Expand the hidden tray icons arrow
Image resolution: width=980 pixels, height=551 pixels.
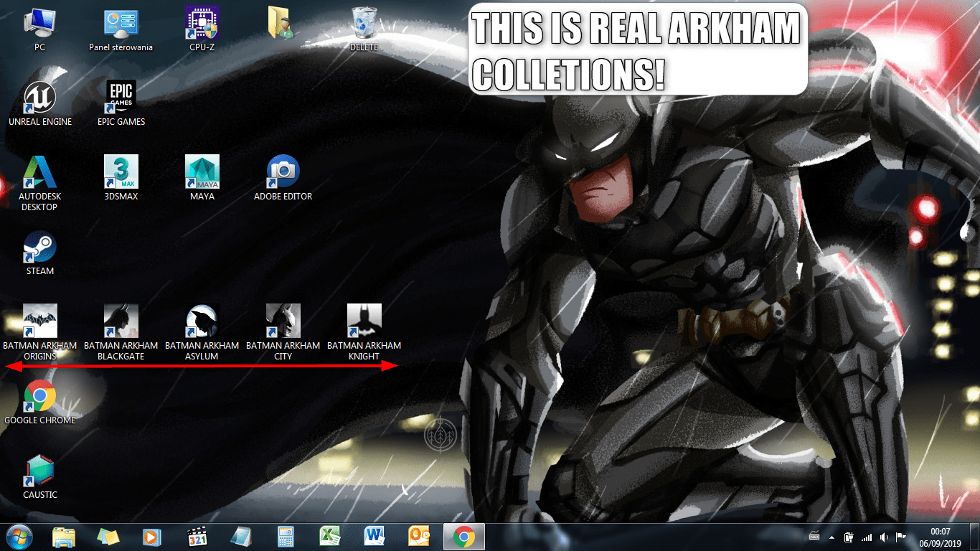tap(831, 537)
